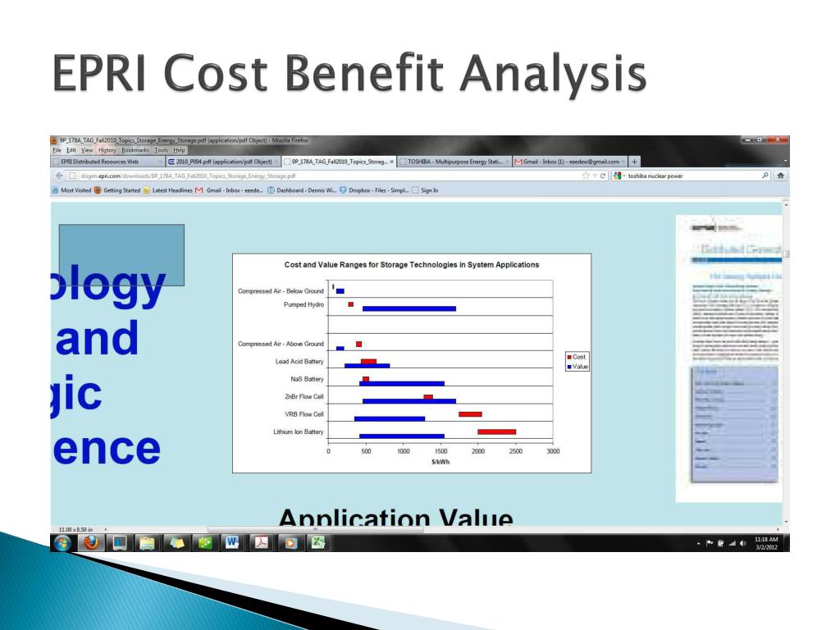Open Adobe Reader from the taskbar

[262, 543]
